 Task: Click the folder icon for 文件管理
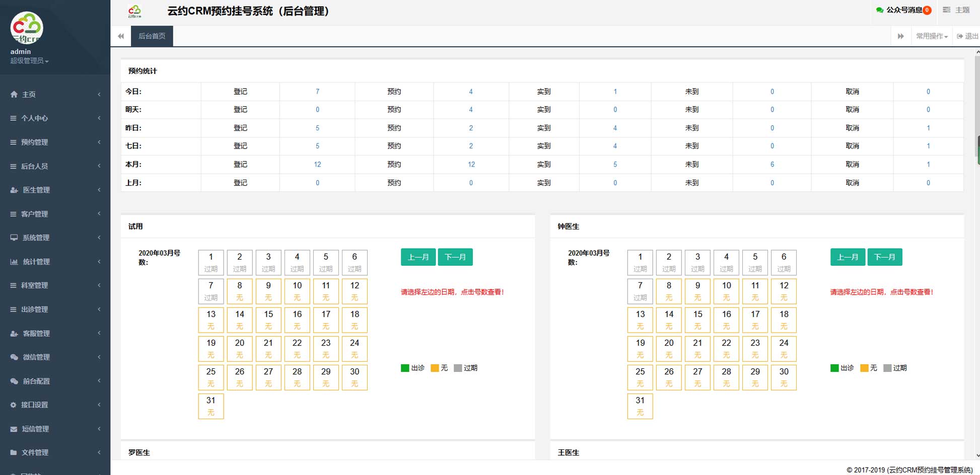pos(14,452)
